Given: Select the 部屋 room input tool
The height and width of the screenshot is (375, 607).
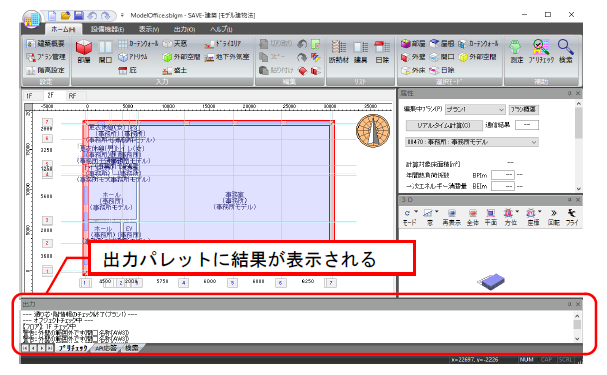Looking at the screenshot, I should (x=84, y=51).
